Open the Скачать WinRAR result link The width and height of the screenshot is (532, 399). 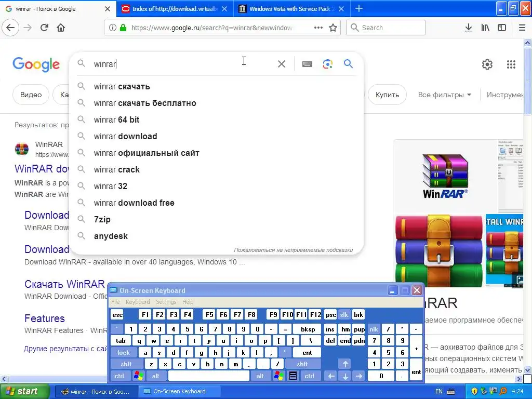[x=64, y=284]
